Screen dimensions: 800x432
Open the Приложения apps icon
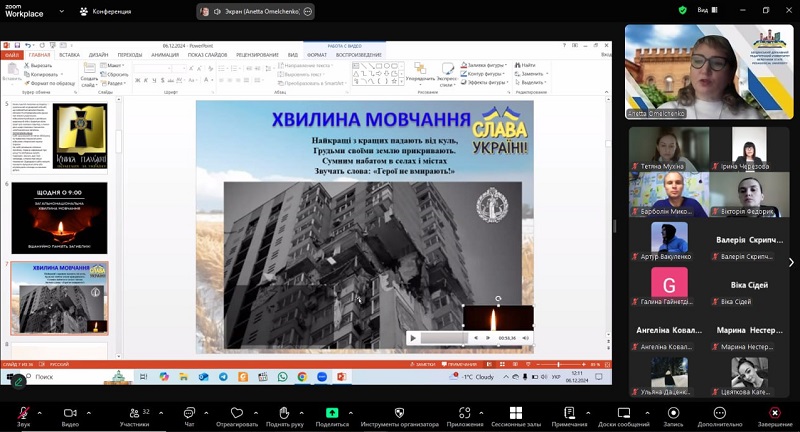coord(465,413)
